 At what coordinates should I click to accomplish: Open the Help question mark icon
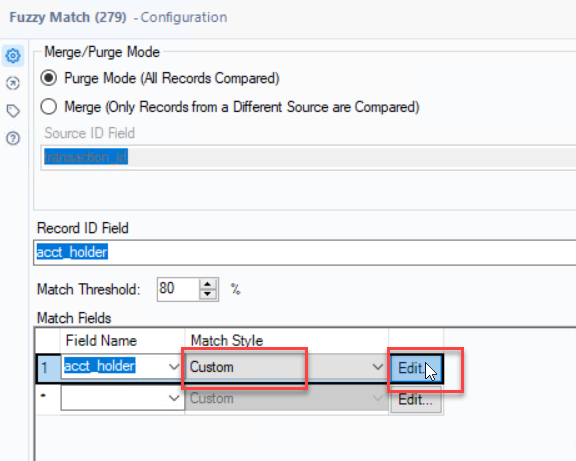pyautogui.click(x=13, y=138)
